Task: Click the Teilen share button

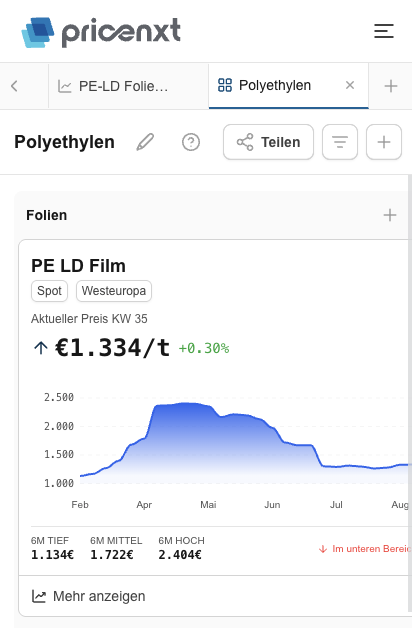Action: point(268,142)
